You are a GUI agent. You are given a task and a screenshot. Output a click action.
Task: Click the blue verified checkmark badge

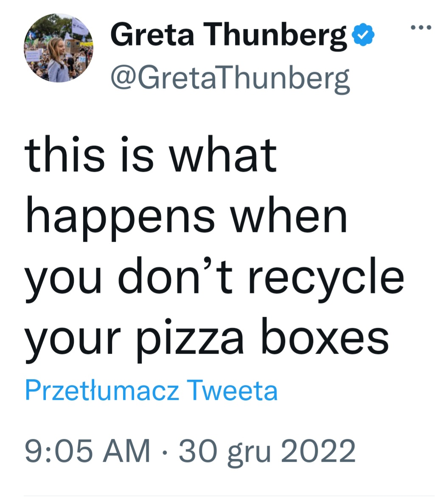[x=364, y=35]
